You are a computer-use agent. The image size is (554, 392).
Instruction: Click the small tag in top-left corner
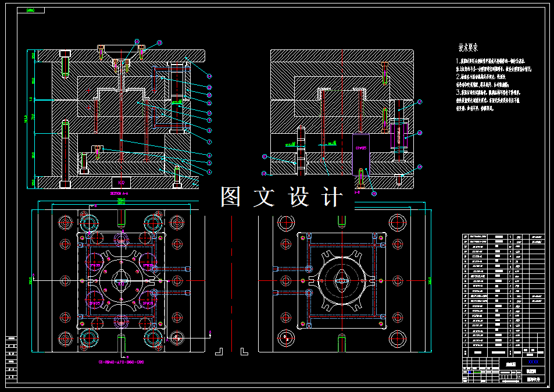point(31,10)
